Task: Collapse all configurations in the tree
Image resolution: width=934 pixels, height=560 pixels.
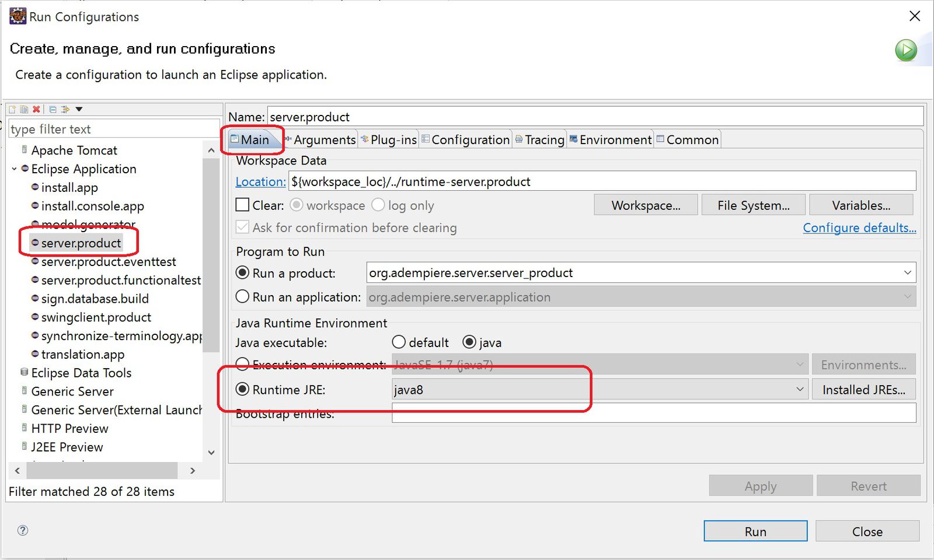Action: pos(53,110)
